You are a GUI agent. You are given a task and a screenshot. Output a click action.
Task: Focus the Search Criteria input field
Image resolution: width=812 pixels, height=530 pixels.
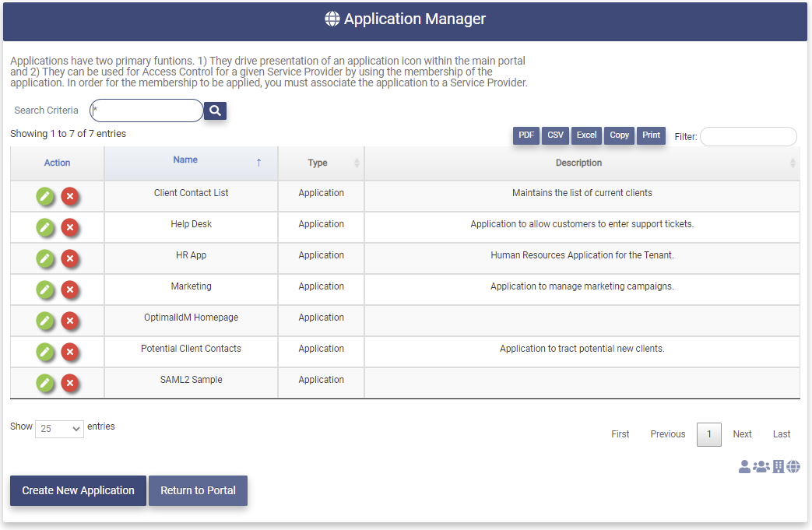click(x=146, y=111)
